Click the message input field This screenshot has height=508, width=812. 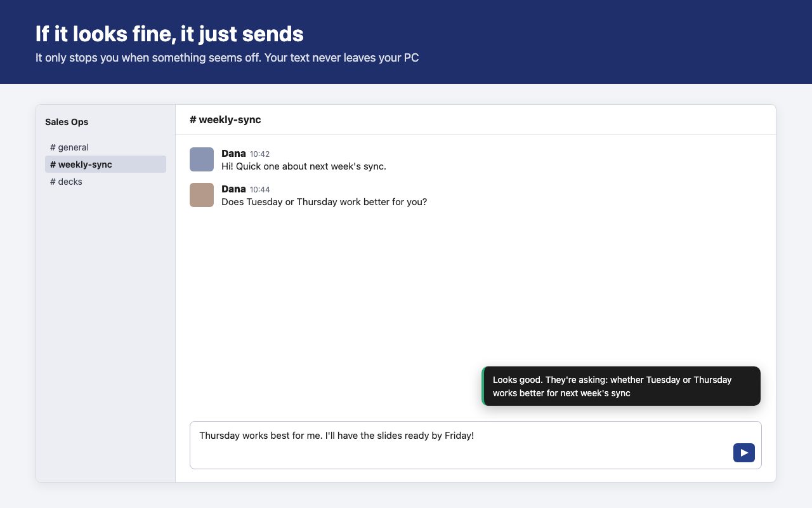(476, 445)
